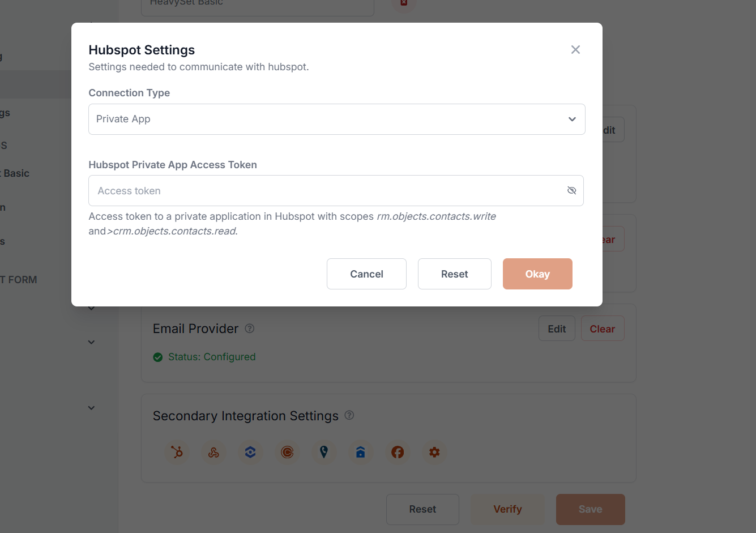This screenshot has height=533, width=756.
Task: Expand the sidebar chevron left of Email Provider
Action: pos(91,342)
